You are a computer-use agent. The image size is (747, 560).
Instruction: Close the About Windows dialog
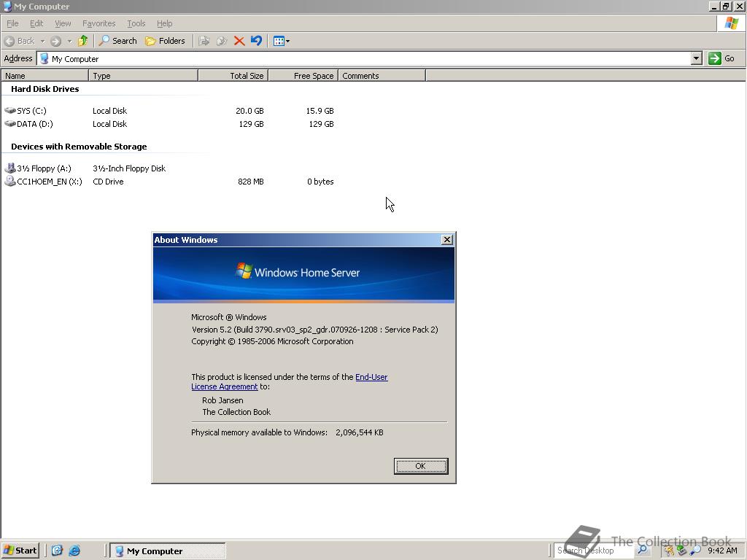click(447, 239)
